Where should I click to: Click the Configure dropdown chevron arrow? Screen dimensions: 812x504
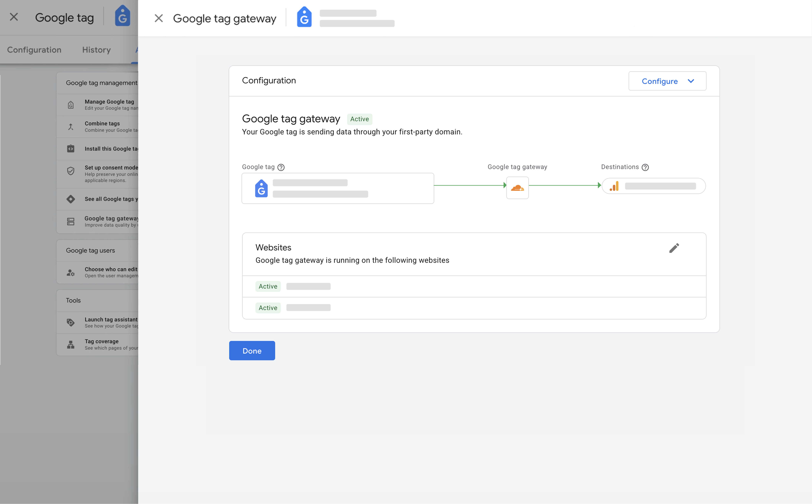(691, 81)
